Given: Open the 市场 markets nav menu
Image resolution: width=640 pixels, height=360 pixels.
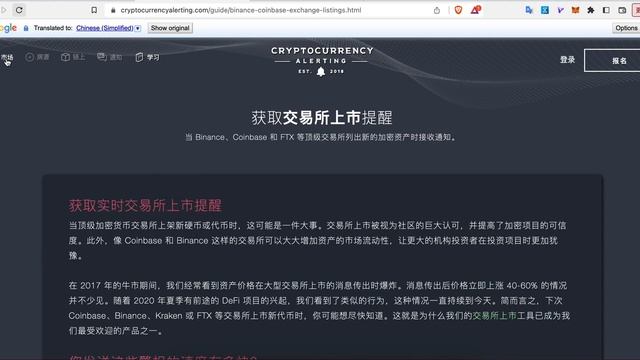Looking at the screenshot, I should click(7, 58).
